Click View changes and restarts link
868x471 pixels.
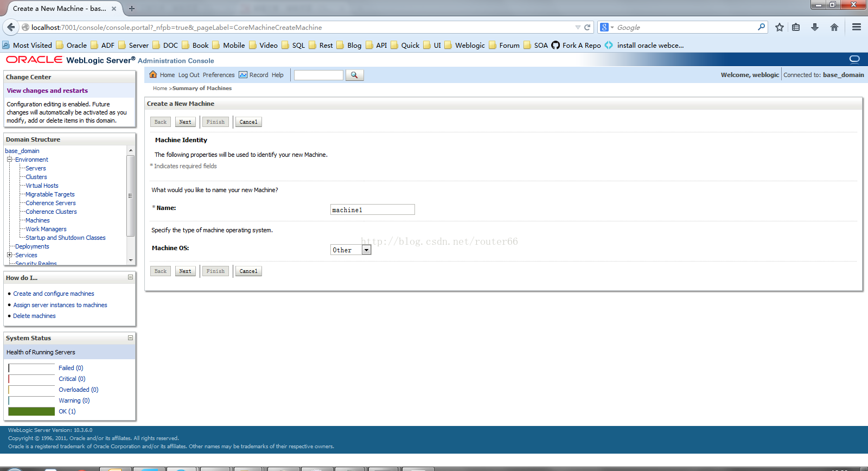point(47,91)
